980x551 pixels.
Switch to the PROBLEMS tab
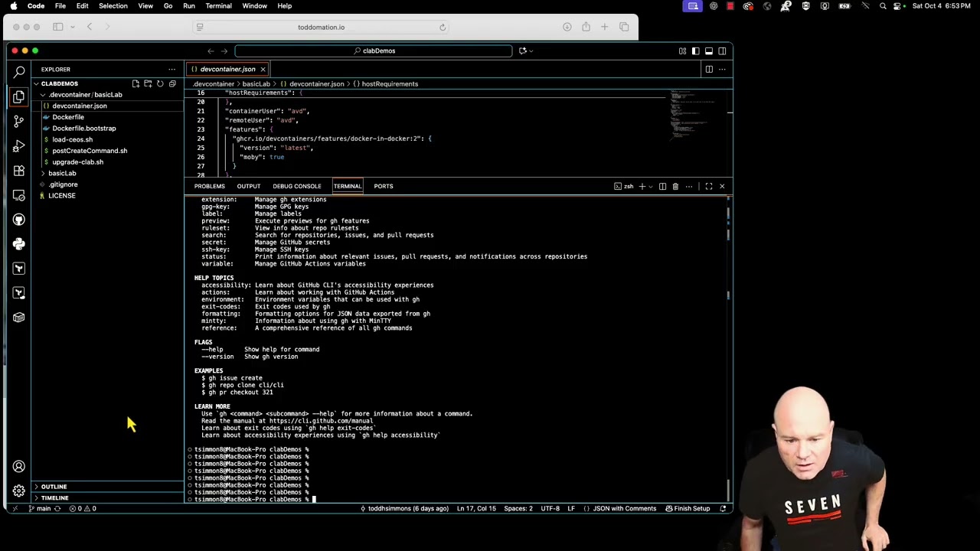(209, 186)
